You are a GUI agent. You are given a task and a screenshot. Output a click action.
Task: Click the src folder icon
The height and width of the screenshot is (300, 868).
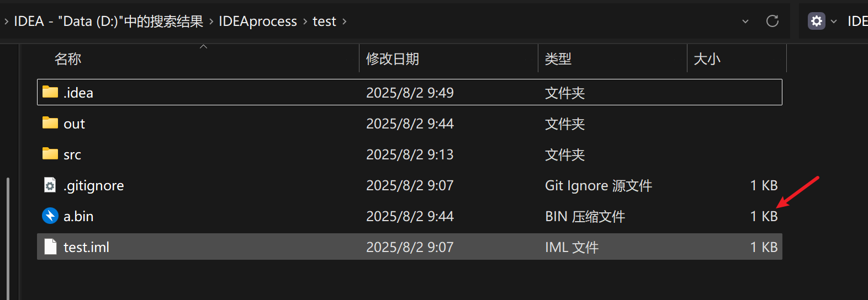pos(50,153)
